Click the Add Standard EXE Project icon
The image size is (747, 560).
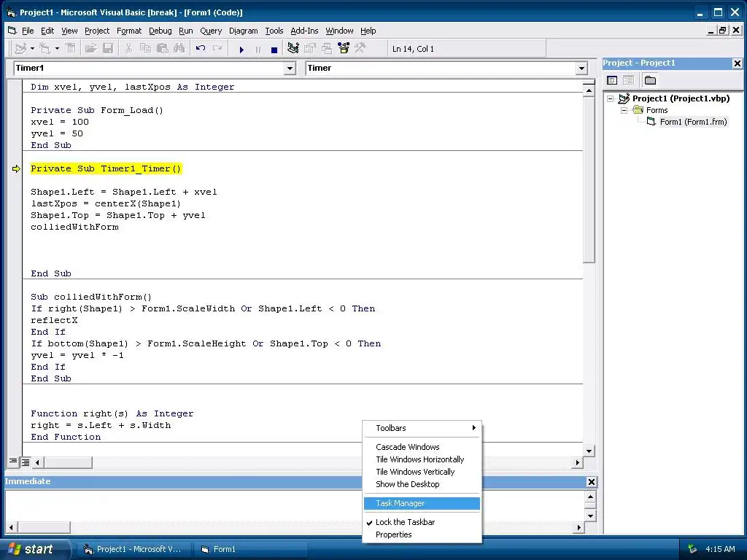(20, 48)
